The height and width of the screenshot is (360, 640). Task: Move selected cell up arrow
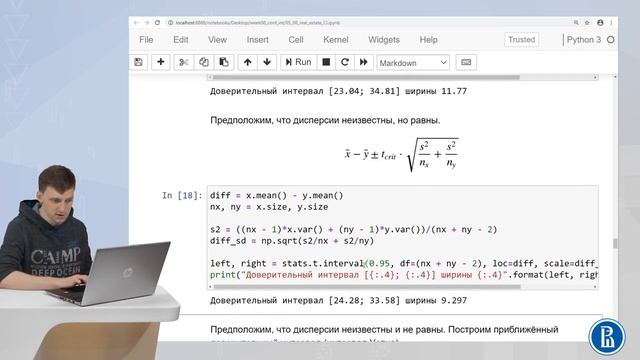point(247,62)
